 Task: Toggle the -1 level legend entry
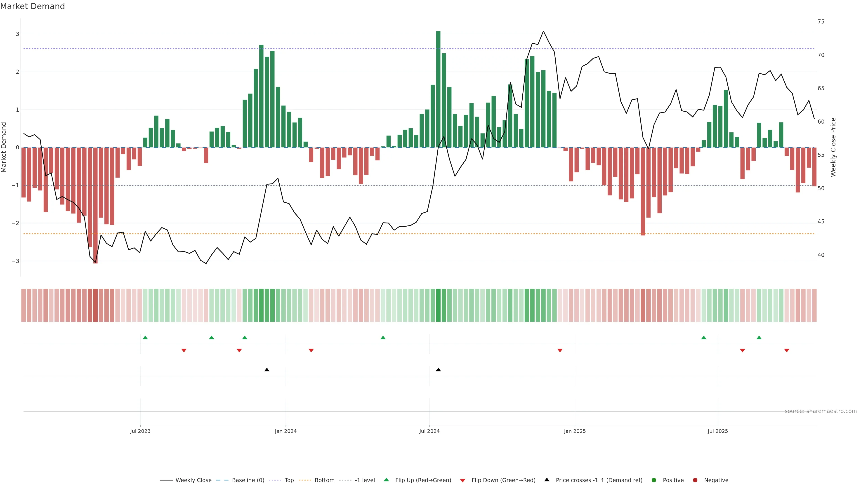tap(365, 480)
